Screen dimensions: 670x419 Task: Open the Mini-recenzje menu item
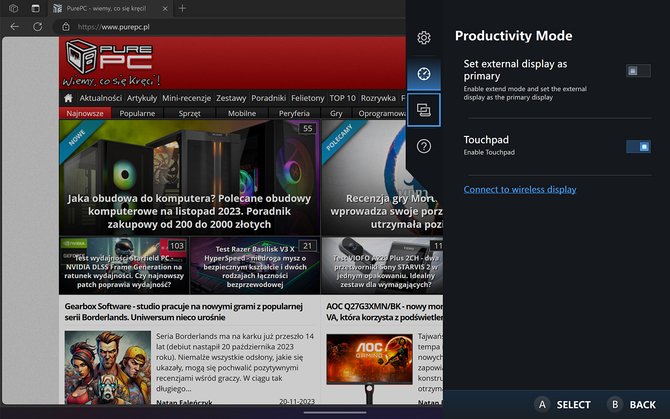(186, 98)
